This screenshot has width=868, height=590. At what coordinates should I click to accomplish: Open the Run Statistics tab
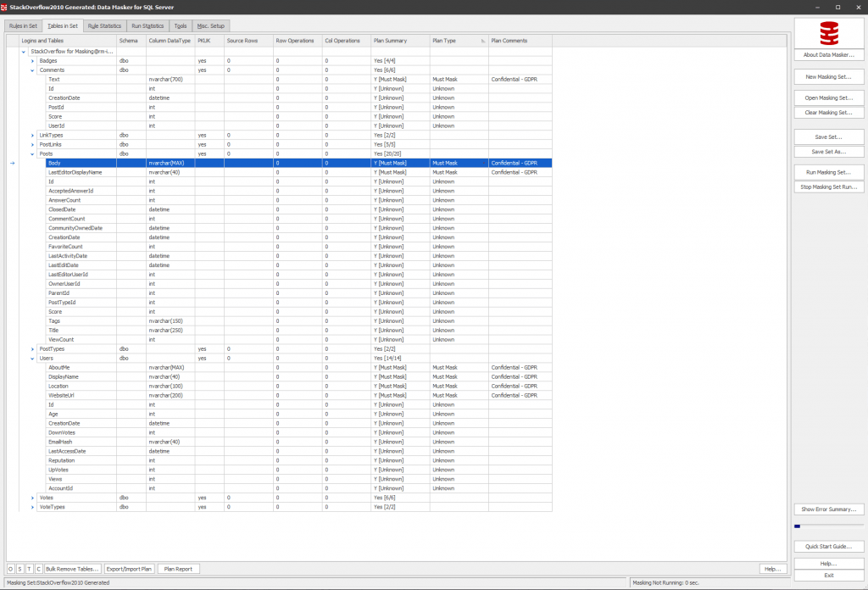click(x=147, y=26)
